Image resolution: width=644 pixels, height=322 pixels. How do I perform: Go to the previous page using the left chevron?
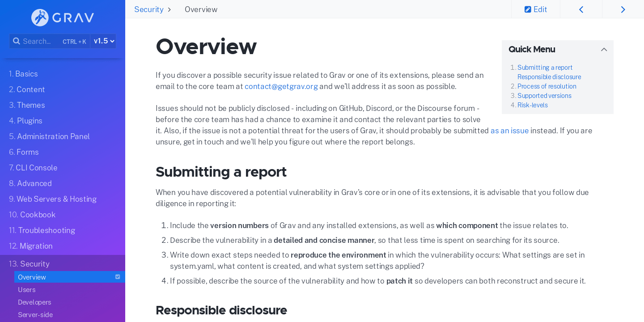click(x=581, y=9)
